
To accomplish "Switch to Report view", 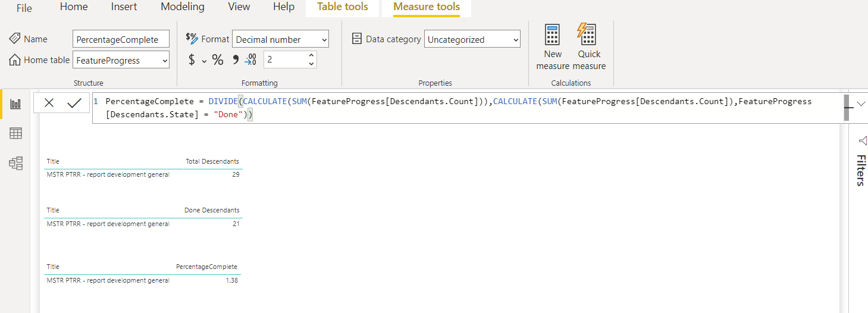I will (15, 104).
